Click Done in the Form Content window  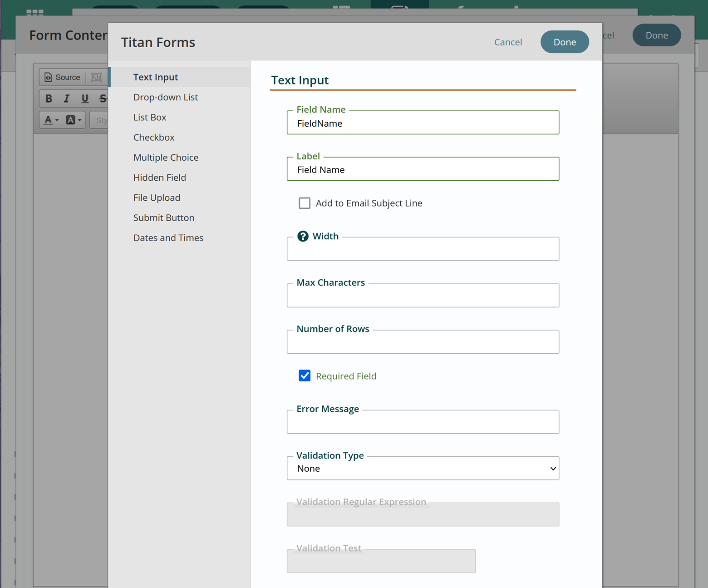657,35
